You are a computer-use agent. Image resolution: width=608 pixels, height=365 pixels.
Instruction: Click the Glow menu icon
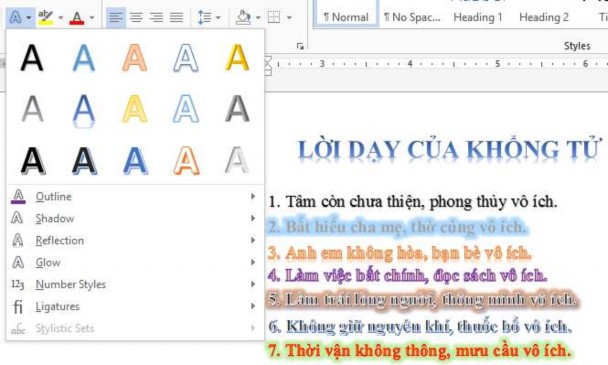click(x=18, y=263)
